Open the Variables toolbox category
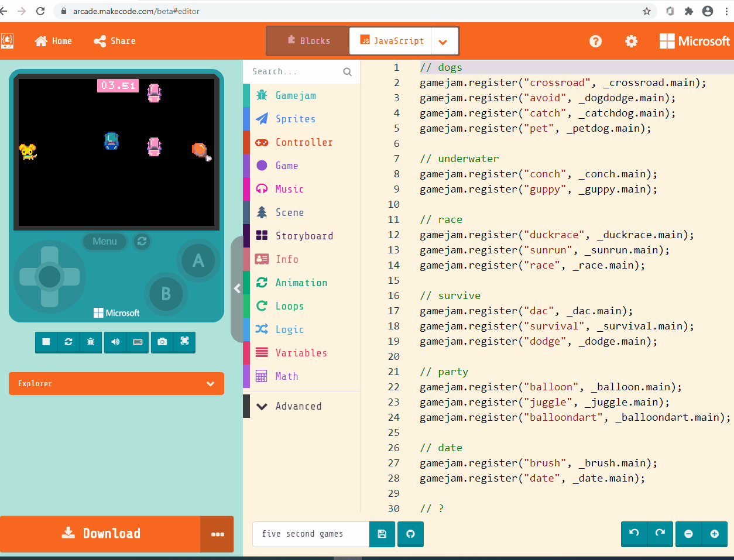The width and height of the screenshot is (734, 560). click(301, 353)
